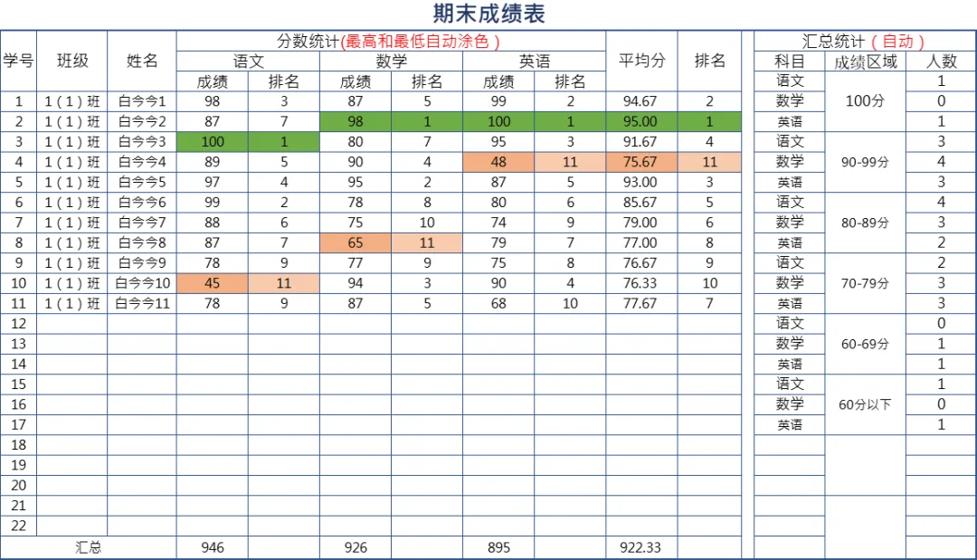Select the average score 77.67

pos(641,303)
